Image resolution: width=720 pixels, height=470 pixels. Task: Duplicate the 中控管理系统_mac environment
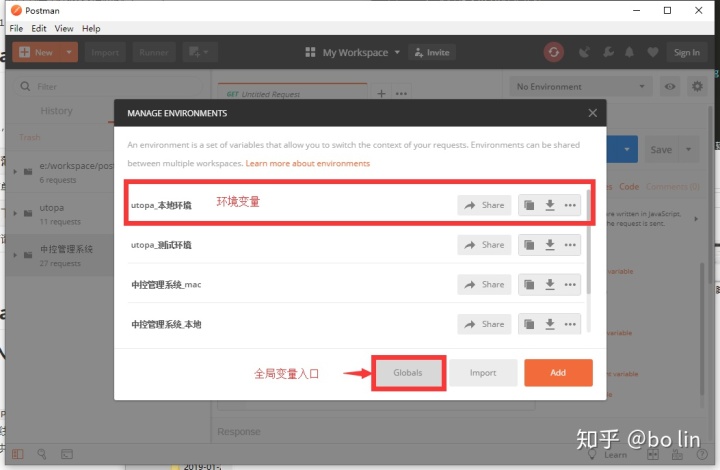pos(529,285)
